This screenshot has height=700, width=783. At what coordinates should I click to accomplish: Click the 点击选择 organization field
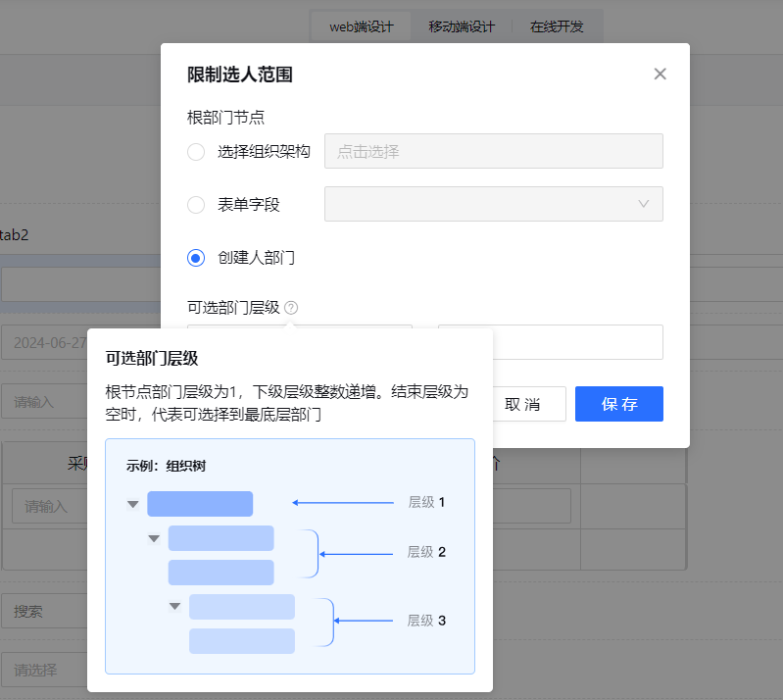click(x=493, y=151)
